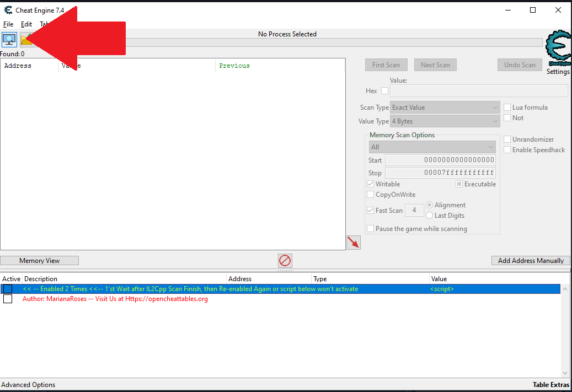The width and height of the screenshot is (572, 392).
Task: Enable Pause the game while scanning
Action: (x=370, y=229)
